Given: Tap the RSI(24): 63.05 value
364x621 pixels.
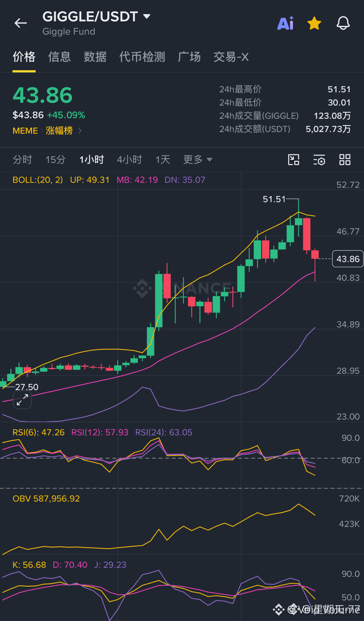Looking at the screenshot, I should [164, 432].
